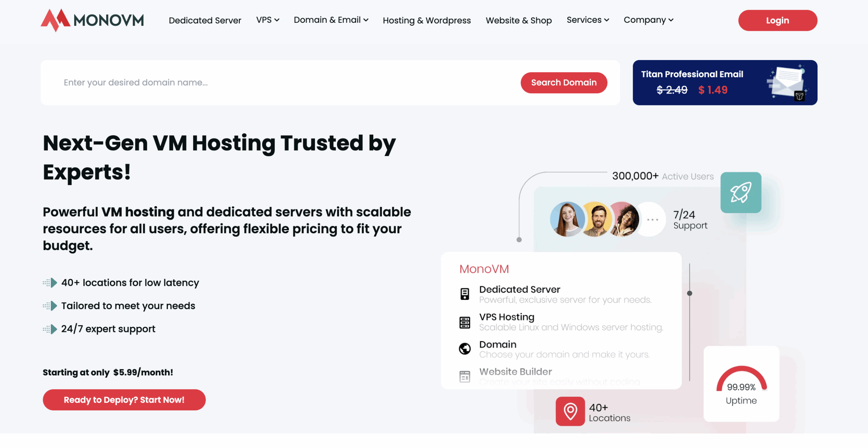Expand the VPS dropdown menu
Image resolution: width=868 pixels, height=448 pixels.
268,20
